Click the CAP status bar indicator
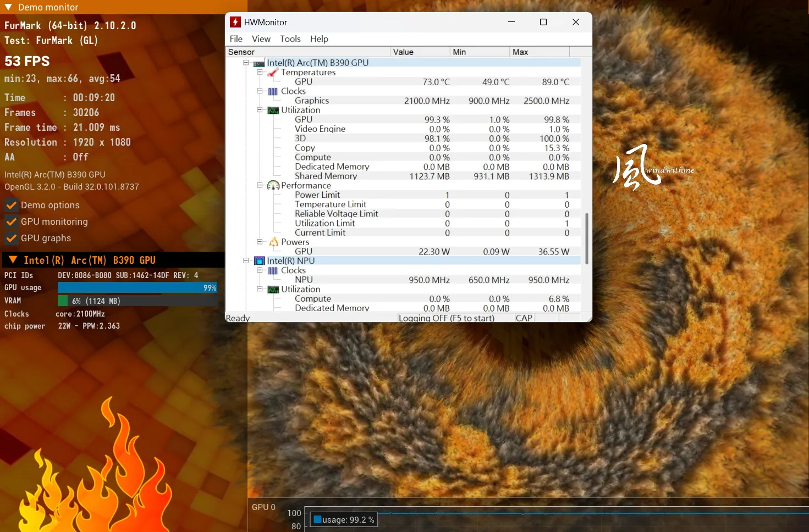Viewport: 809px width, 532px height. (x=524, y=318)
